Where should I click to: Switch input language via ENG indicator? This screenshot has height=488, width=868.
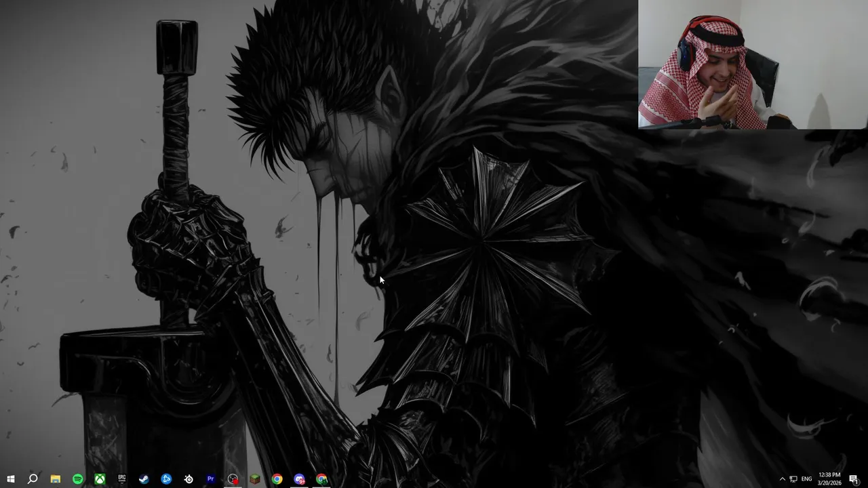click(806, 479)
